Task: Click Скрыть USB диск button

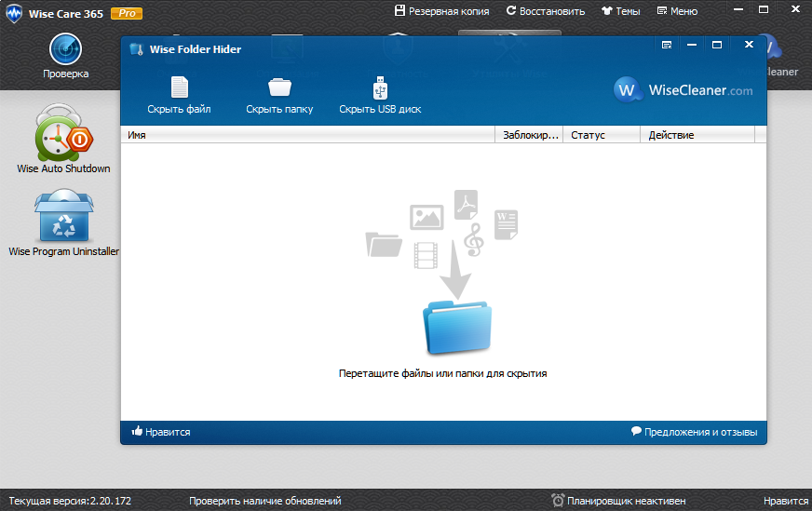Action: point(380,95)
